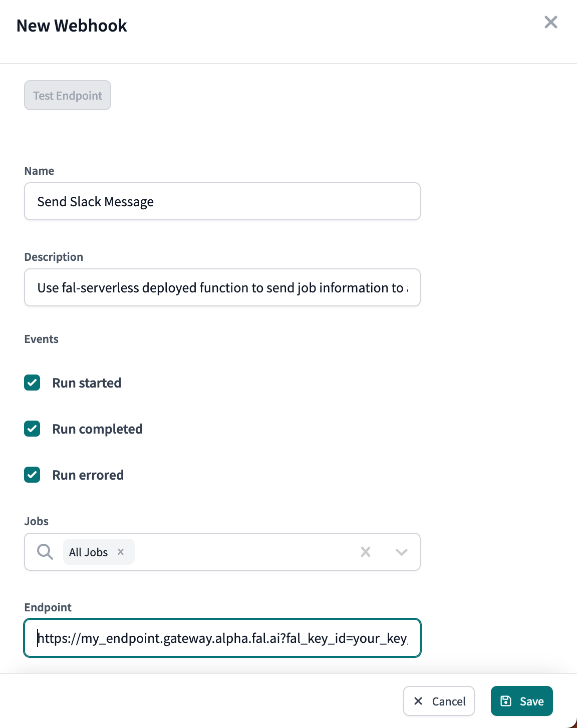
Task: Click the Endpoint field label
Action: 48,607
